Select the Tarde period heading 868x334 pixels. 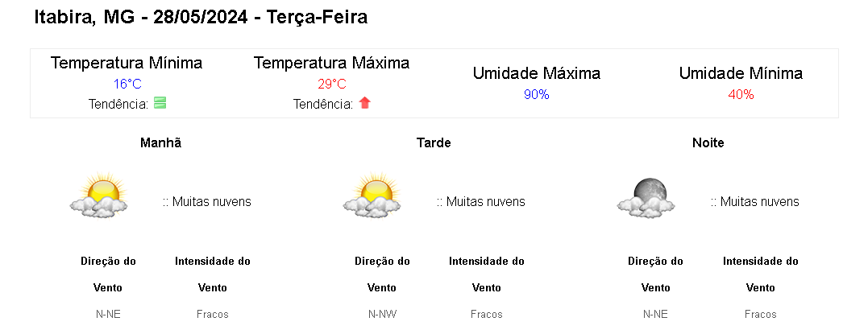(434, 142)
